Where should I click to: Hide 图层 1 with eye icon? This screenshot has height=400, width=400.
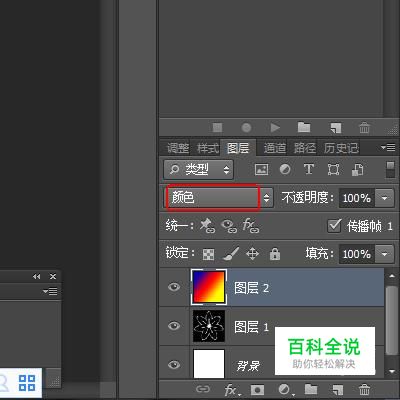[x=174, y=326]
